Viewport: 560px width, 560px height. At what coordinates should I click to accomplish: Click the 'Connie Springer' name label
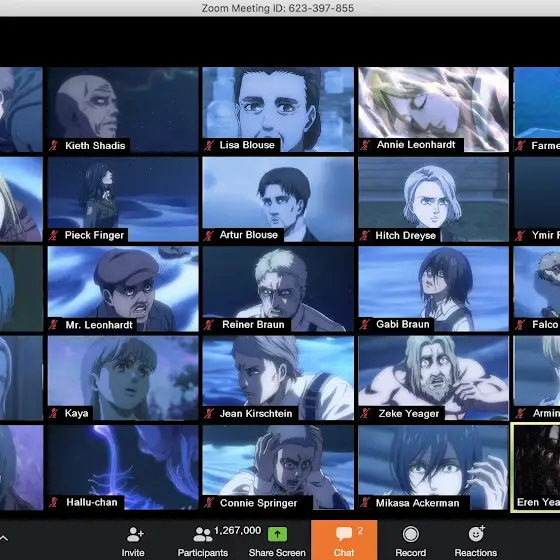point(259,503)
